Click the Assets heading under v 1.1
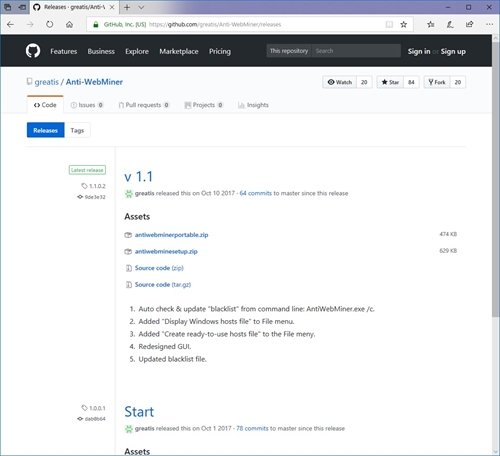 point(137,217)
